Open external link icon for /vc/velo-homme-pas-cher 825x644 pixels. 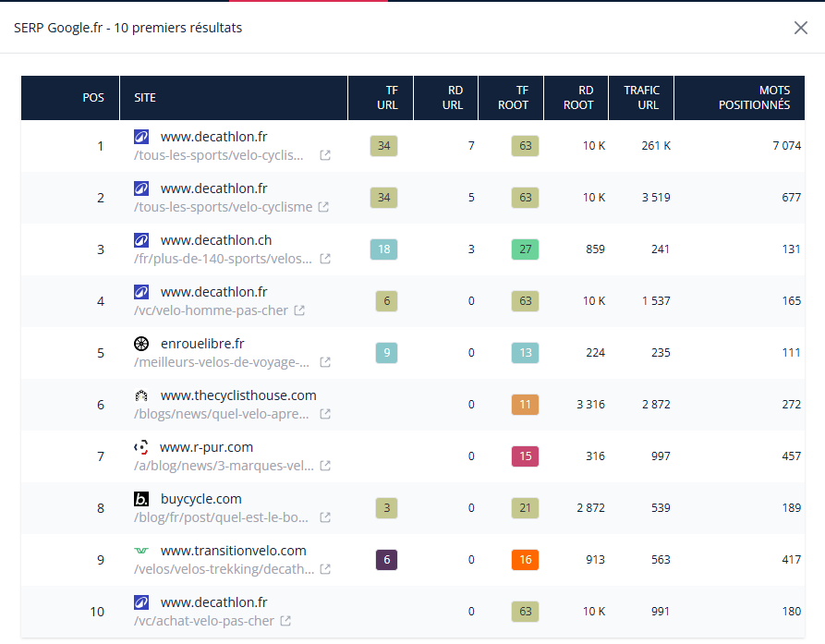point(299,310)
